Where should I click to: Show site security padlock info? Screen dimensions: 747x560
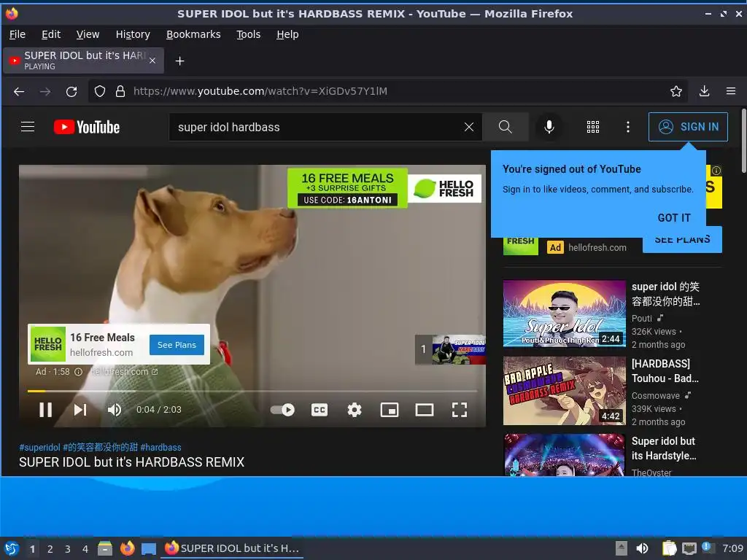coord(120,91)
